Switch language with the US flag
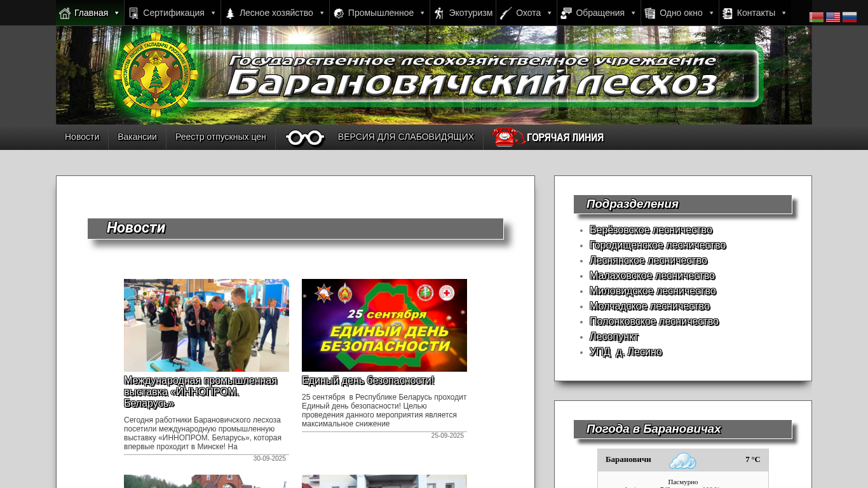The image size is (868, 488). (x=833, y=17)
